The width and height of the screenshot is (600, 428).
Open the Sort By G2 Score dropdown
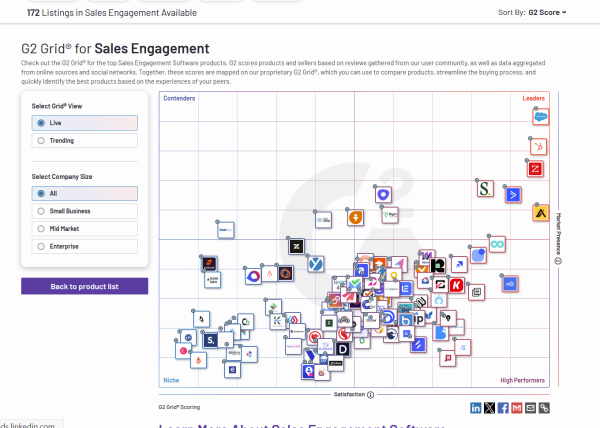[x=546, y=12]
